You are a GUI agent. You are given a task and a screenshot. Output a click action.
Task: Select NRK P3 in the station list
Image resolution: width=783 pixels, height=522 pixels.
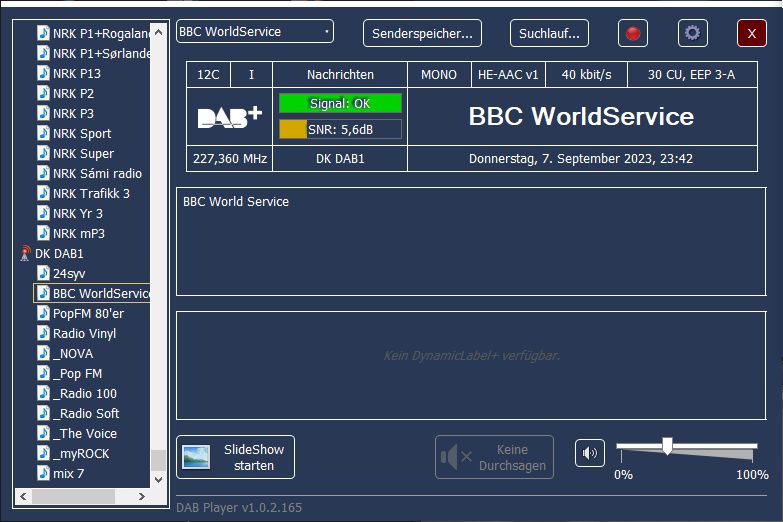pyautogui.click(x=73, y=113)
